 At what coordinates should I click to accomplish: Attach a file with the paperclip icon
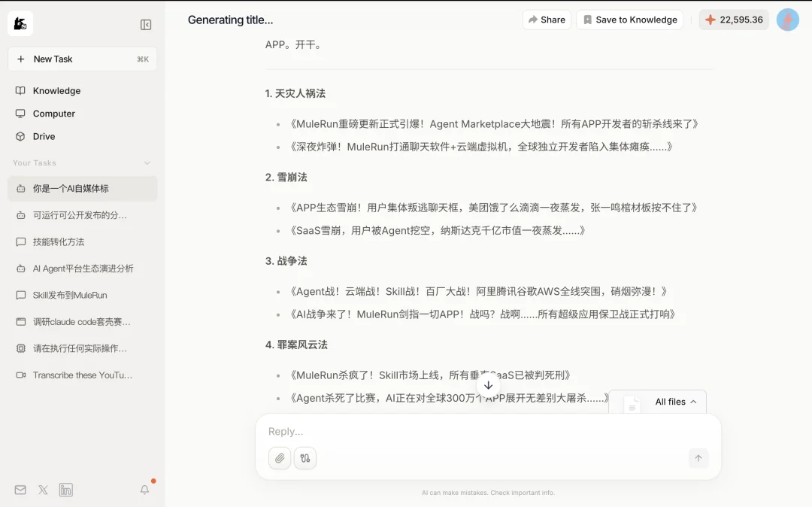pyautogui.click(x=280, y=457)
